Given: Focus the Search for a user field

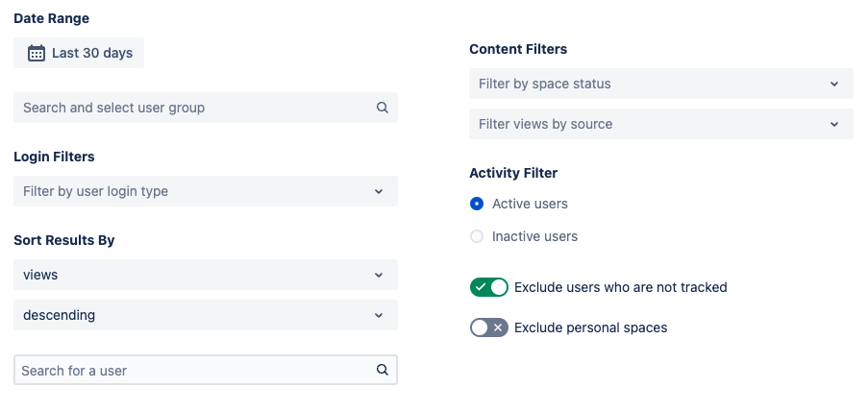Looking at the screenshot, I should (x=192, y=370).
